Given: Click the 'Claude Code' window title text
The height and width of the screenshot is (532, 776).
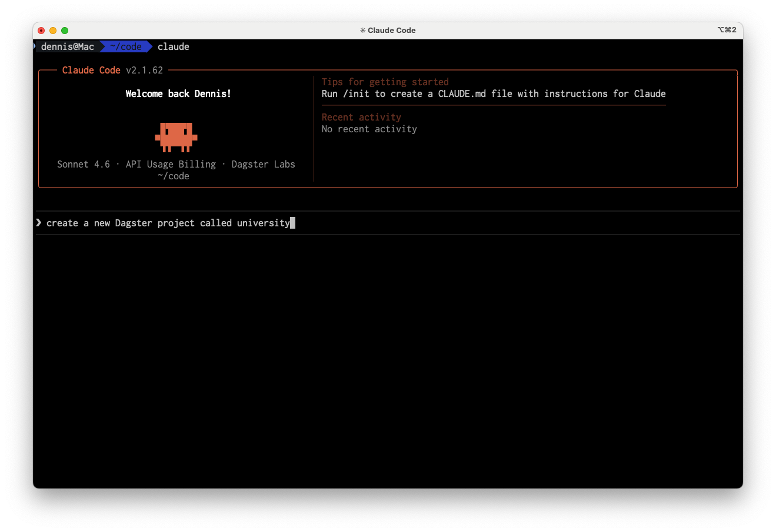Looking at the screenshot, I should (x=391, y=31).
